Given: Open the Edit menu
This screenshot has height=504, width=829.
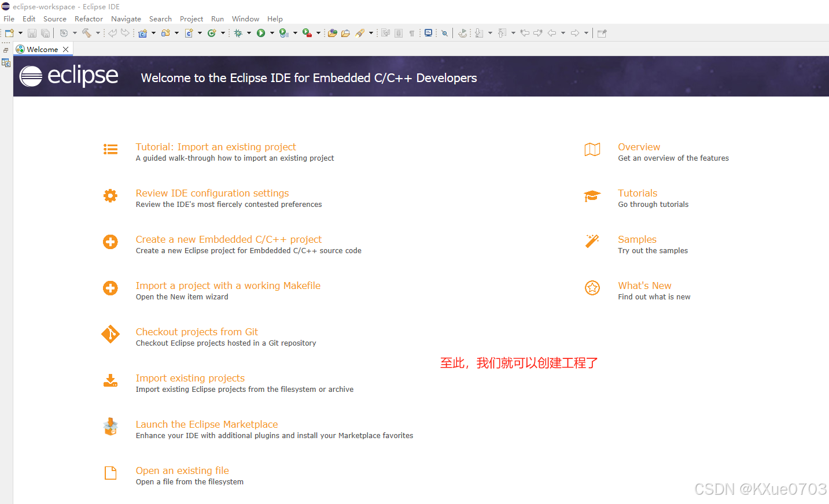Looking at the screenshot, I should click(x=29, y=19).
